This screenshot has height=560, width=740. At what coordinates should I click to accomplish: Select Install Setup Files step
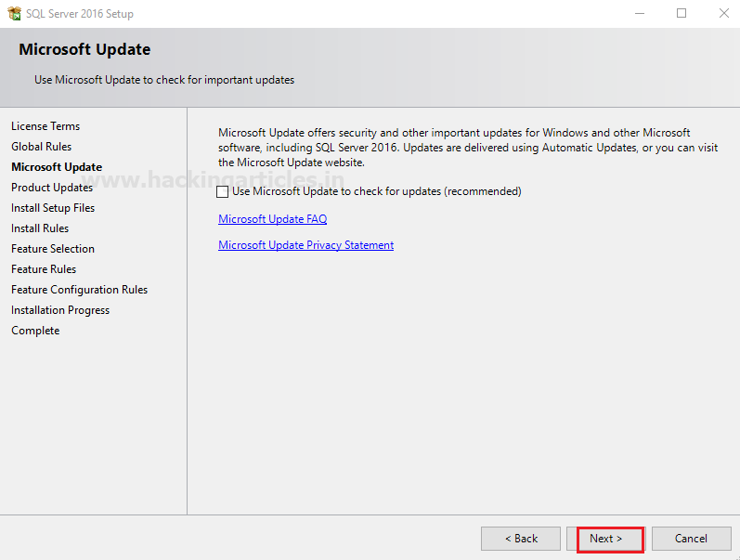pos(53,208)
